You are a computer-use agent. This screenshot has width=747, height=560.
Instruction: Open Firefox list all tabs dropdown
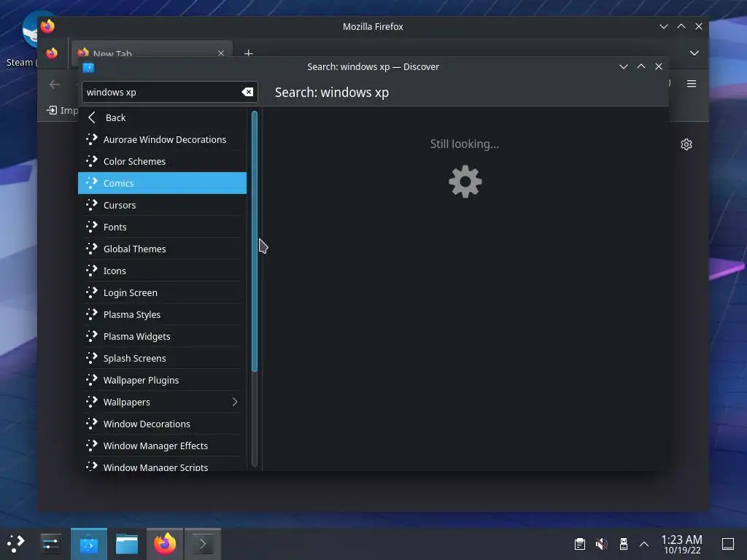pos(694,52)
